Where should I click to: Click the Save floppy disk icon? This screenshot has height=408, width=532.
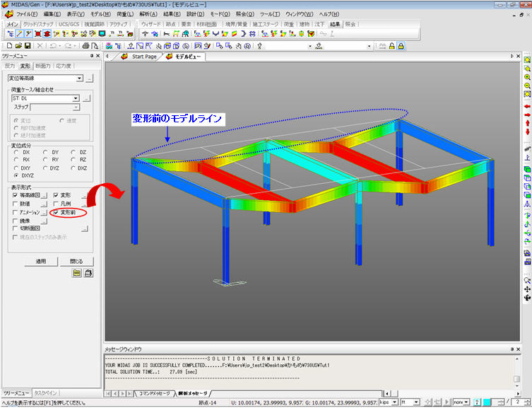(x=28, y=46)
